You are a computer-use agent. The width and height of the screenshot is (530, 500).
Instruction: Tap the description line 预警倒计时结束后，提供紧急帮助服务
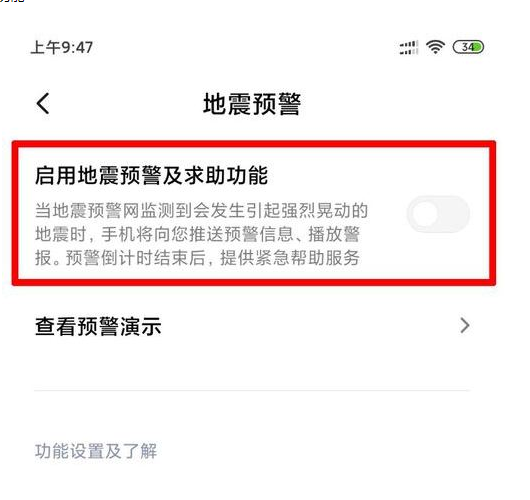tap(212, 258)
